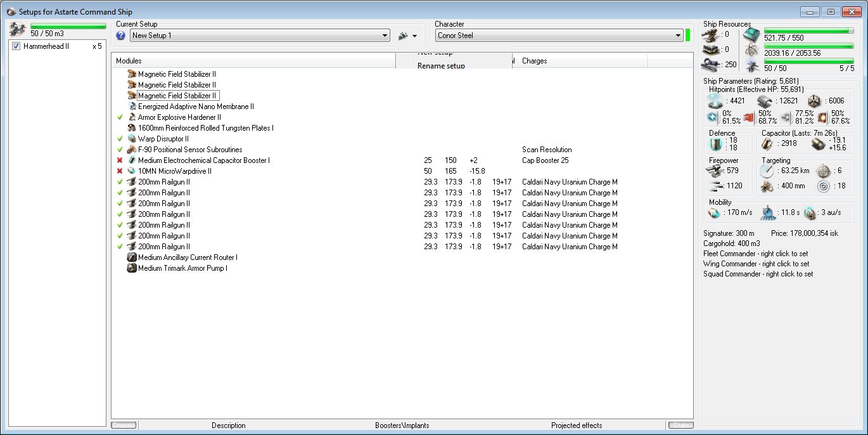Click the powergrid usage bar 2039.16 / 2053.56
This screenshot has height=435, width=868.
pos(809,46)
